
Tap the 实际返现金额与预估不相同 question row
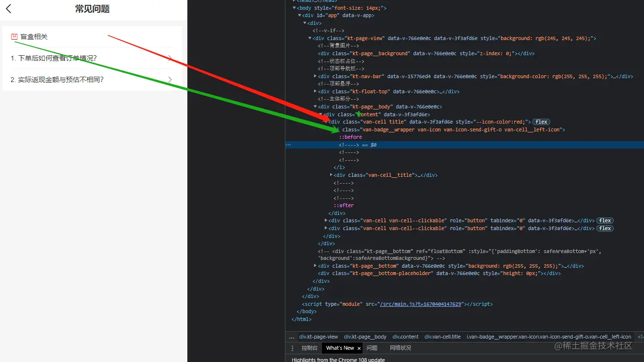92,80
